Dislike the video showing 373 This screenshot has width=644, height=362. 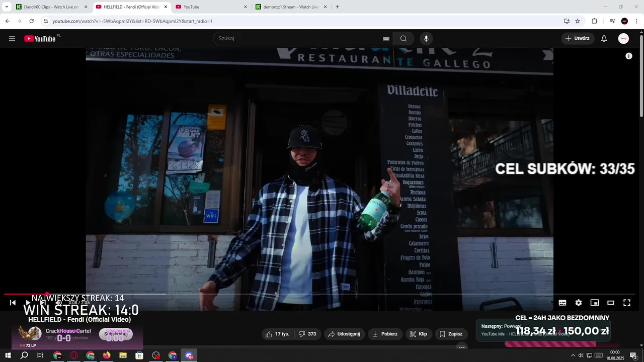coord(307,334)
